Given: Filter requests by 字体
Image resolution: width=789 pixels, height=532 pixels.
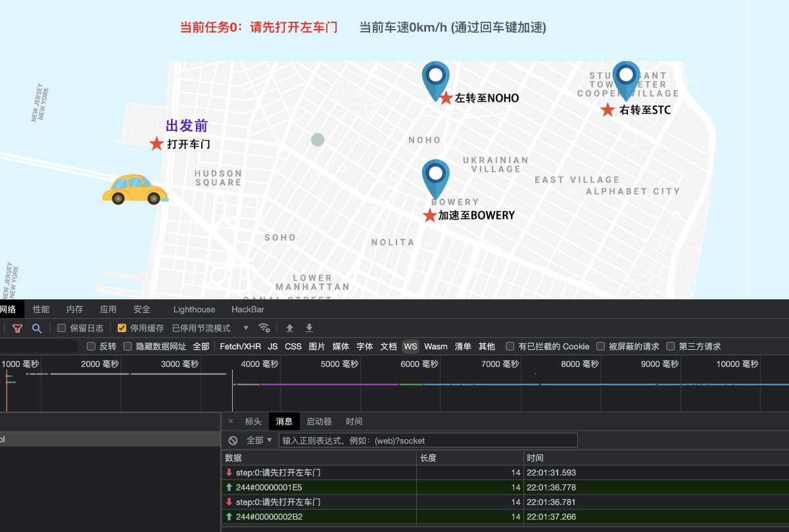Looking at the screenshot, I should click(x=365, y=347).
